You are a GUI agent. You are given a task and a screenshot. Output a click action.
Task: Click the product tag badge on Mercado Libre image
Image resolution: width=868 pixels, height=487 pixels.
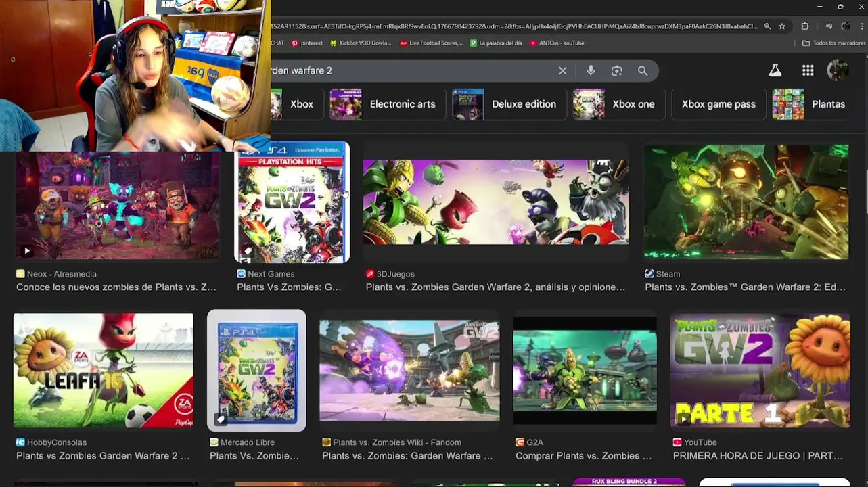click(220, 420)
